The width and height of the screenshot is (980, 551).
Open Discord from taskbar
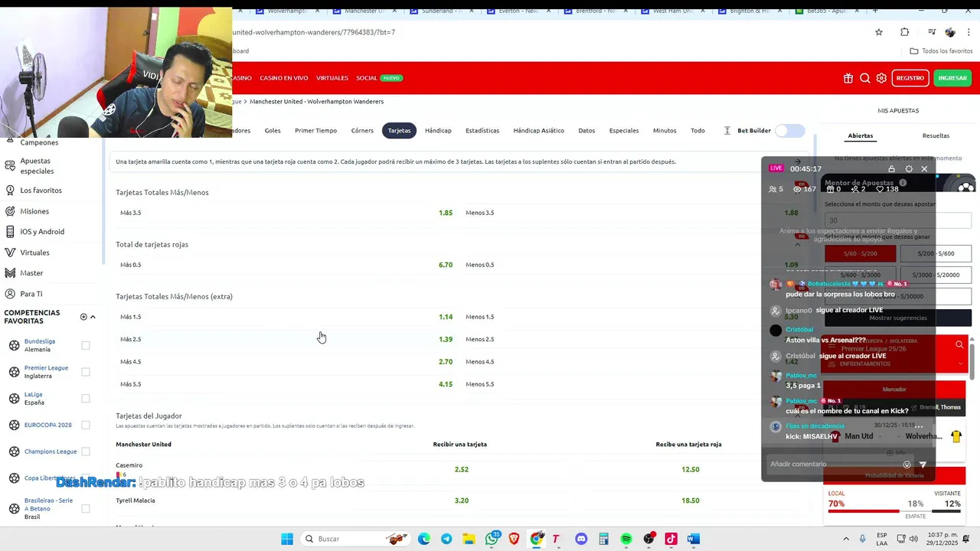click(x=581, y=539)
